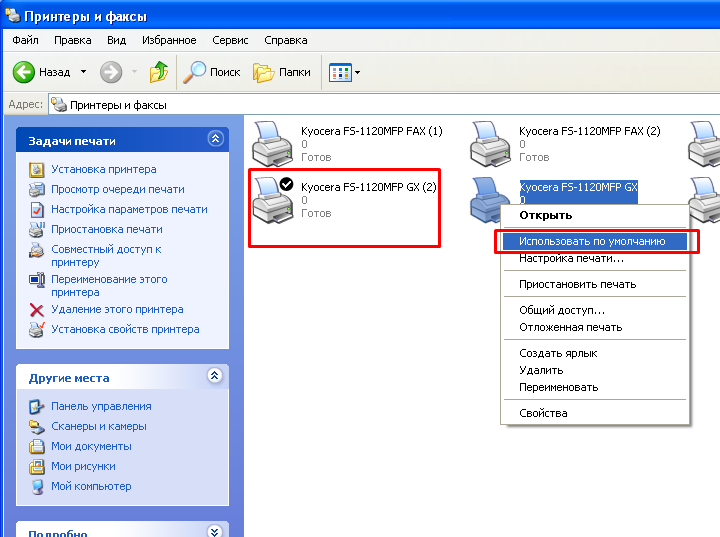
Task: Click Установка принтера link
Action: [x=104, y=170]
